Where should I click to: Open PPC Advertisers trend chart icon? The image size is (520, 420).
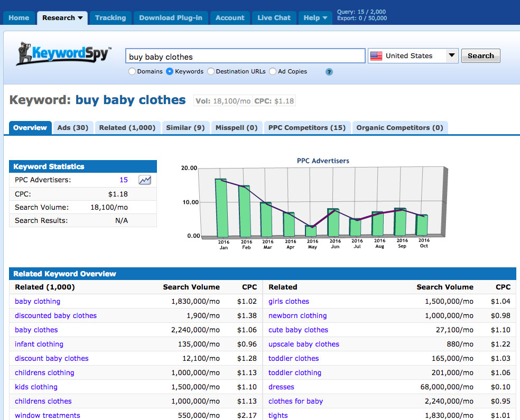[145, 180]
